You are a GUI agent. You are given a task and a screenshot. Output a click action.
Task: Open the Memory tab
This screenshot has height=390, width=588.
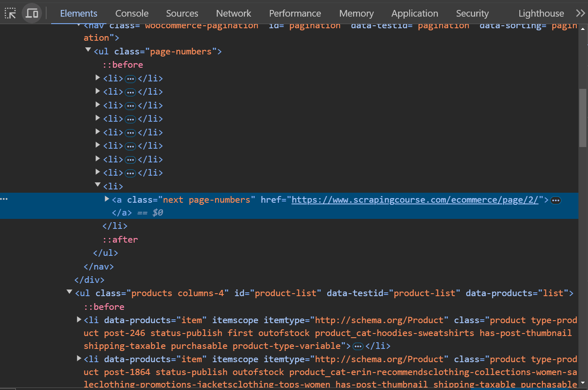[356, 13]
